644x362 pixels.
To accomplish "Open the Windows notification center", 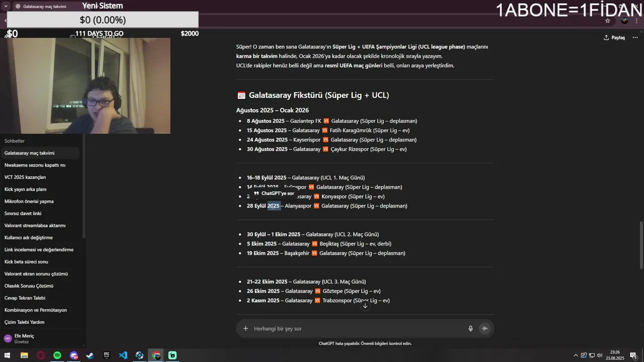I will click(x=633, y=355).
